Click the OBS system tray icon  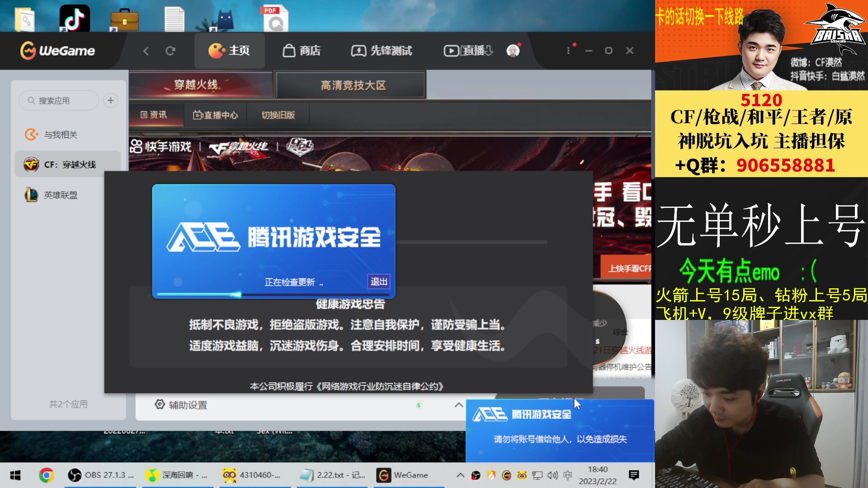[x=476, y=475]
